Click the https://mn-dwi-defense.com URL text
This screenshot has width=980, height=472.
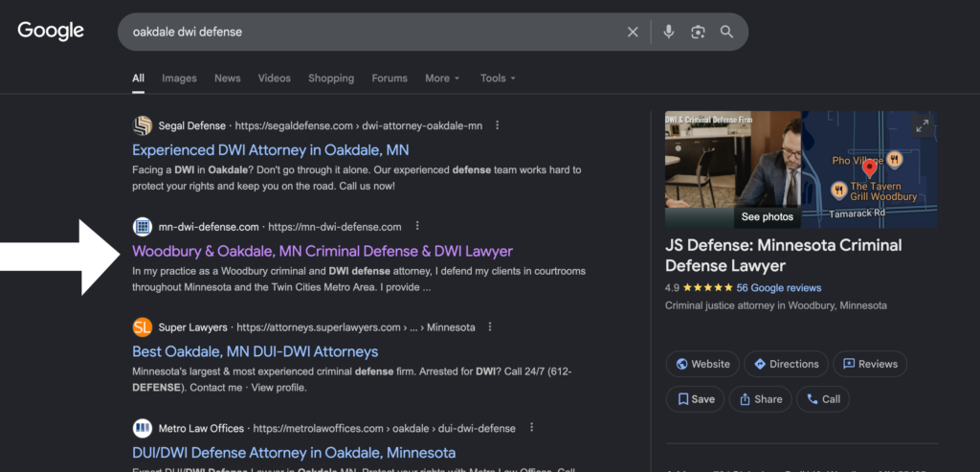[334, 226]
